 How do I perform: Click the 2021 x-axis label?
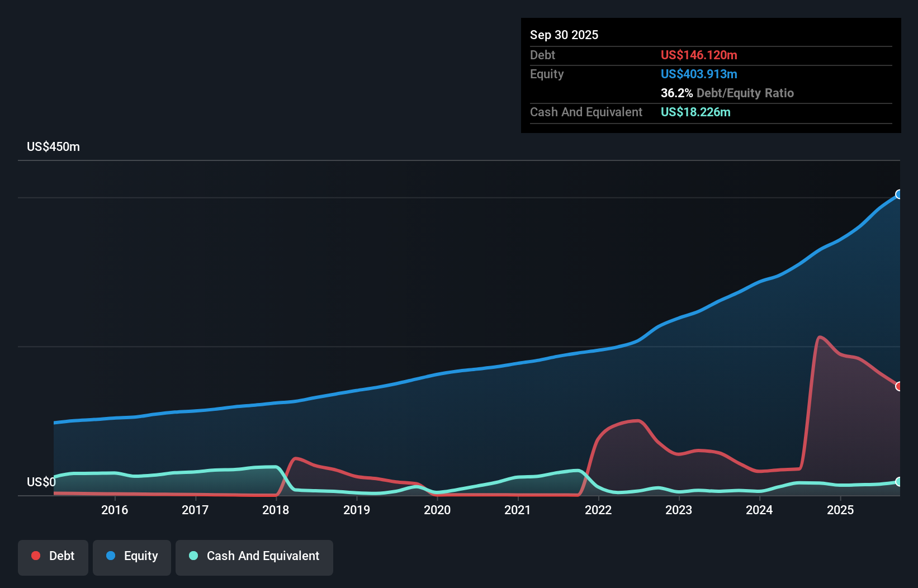click(x=518, y=510)
